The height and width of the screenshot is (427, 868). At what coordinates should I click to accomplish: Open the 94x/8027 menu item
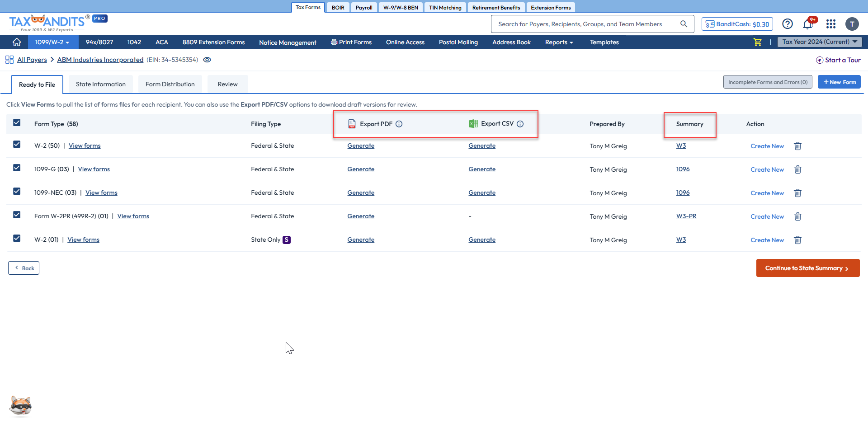click(x=99, y=42)
